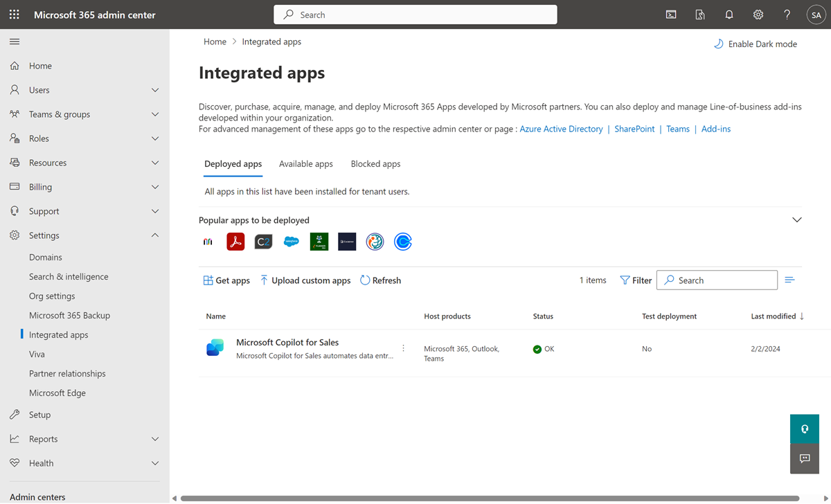Collapse the Popular apps to be deployed section
Image resolution: width=831 pixels, height=504 pixels.
point(796,219)
